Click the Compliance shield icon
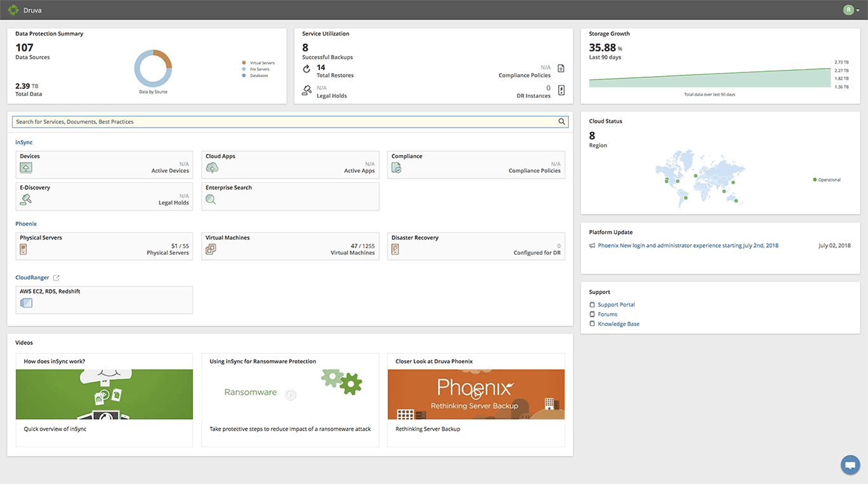 click(x=396, y=168)
